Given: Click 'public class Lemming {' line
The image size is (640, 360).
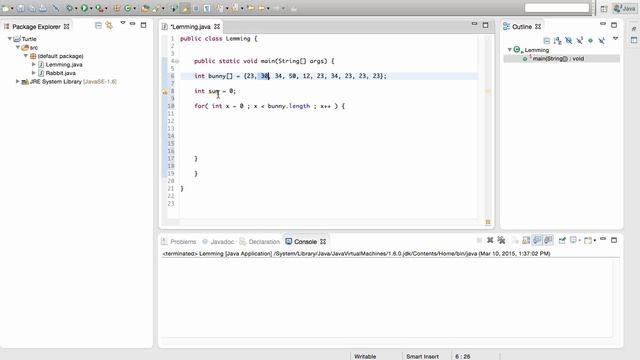Looking at the screenshot, I should (x=219, y=38).
